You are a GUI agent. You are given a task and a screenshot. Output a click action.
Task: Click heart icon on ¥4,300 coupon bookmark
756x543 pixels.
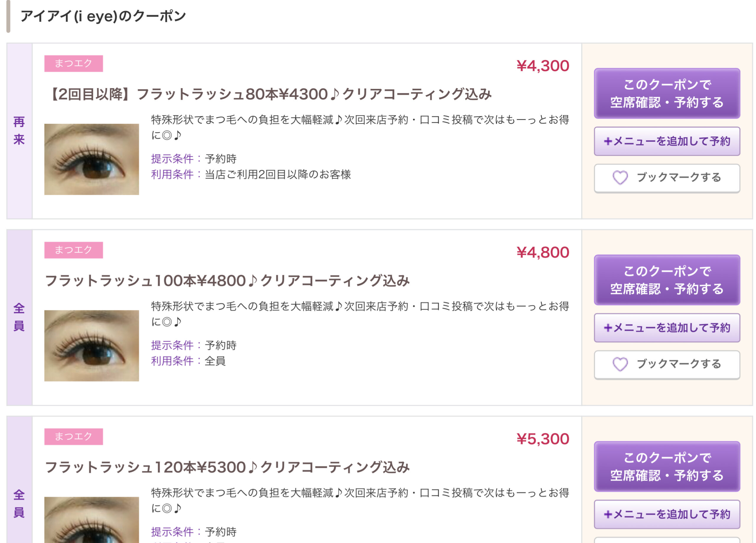pyautogui.click(x=620, y=178)
